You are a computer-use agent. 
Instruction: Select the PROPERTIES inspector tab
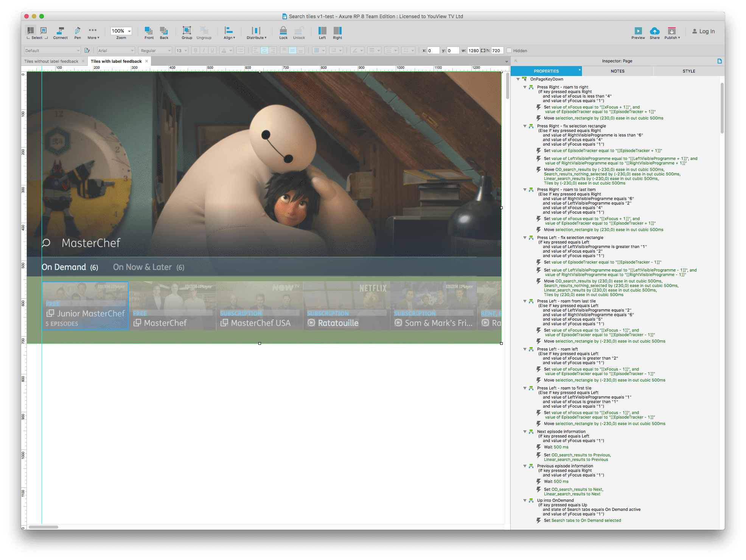546,71
